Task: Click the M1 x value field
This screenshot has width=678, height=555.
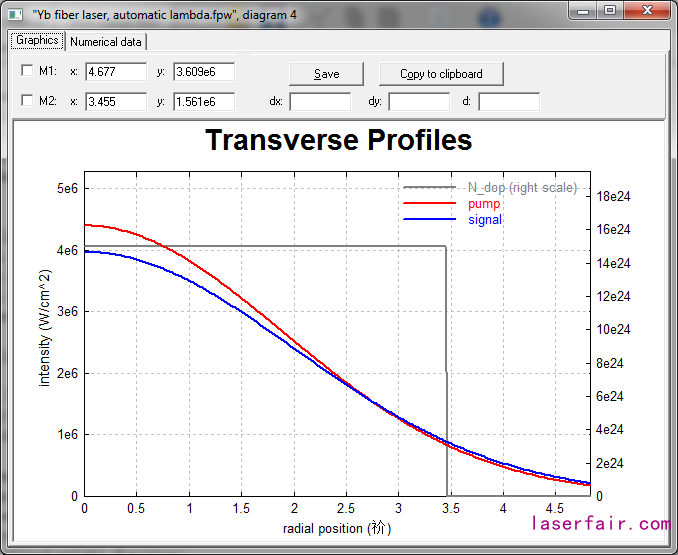Action: [116, 72]
